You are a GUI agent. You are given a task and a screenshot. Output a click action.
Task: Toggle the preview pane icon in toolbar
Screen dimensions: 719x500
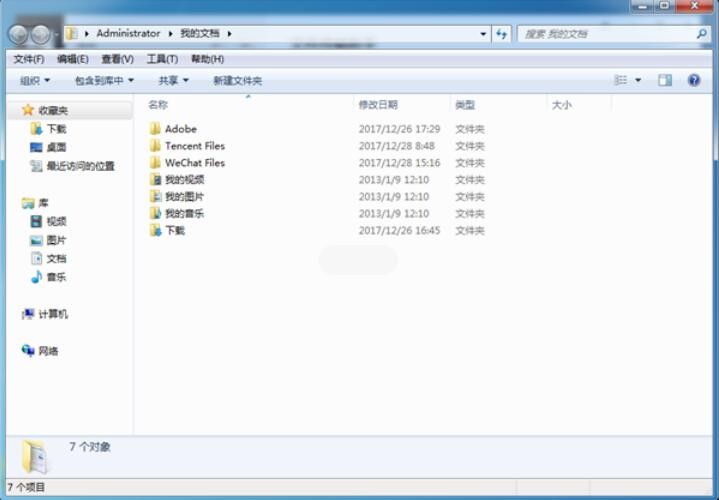point(665,80)
